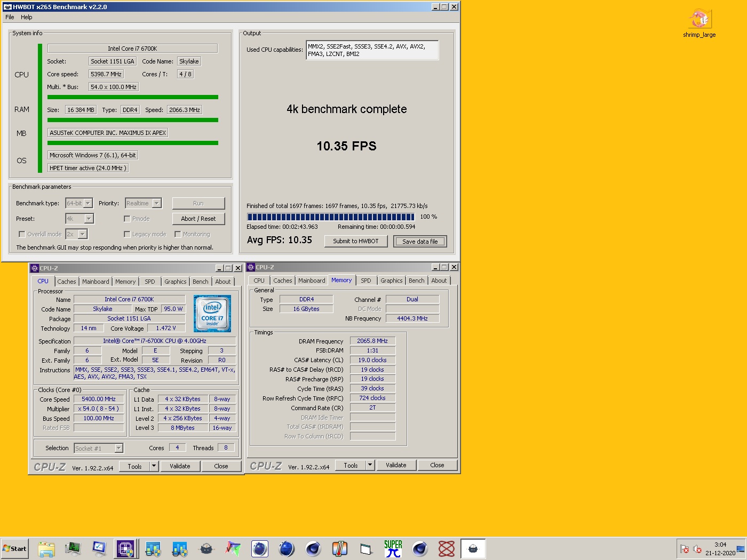Image resolution: width=747 pixels, height=560 pixels.
Task: Enable the Pmode checkbox
Action: [127, 219]
